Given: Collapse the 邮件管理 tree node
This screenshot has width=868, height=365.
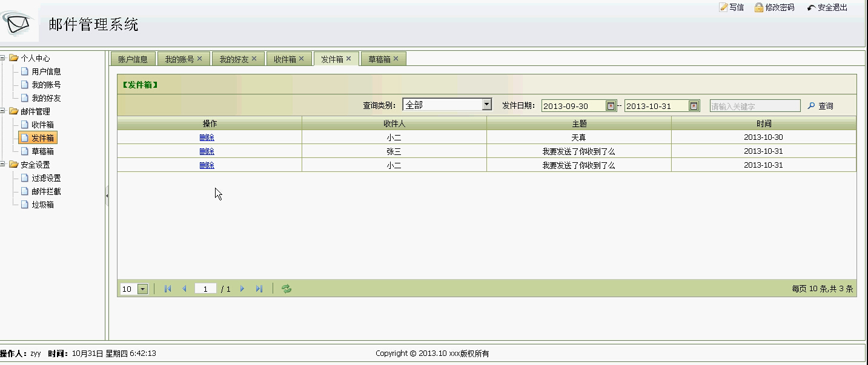Looking at the screenshot, I should [3, 111].
